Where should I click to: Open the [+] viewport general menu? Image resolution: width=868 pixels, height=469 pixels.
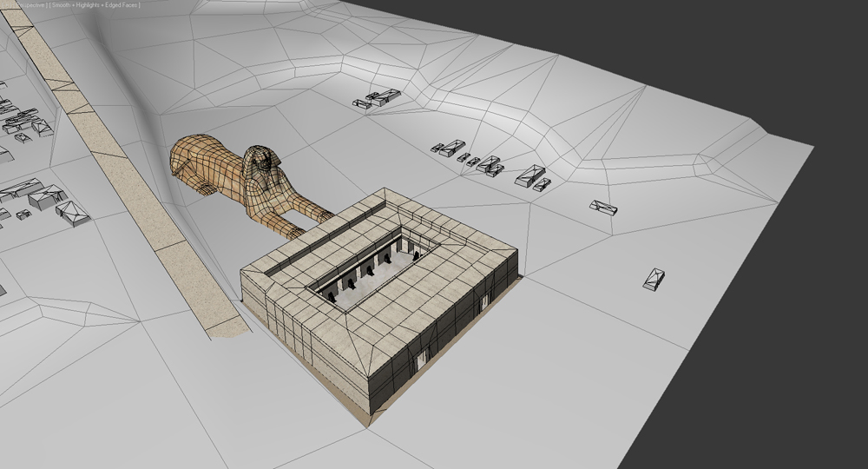[x=5, y=5]
